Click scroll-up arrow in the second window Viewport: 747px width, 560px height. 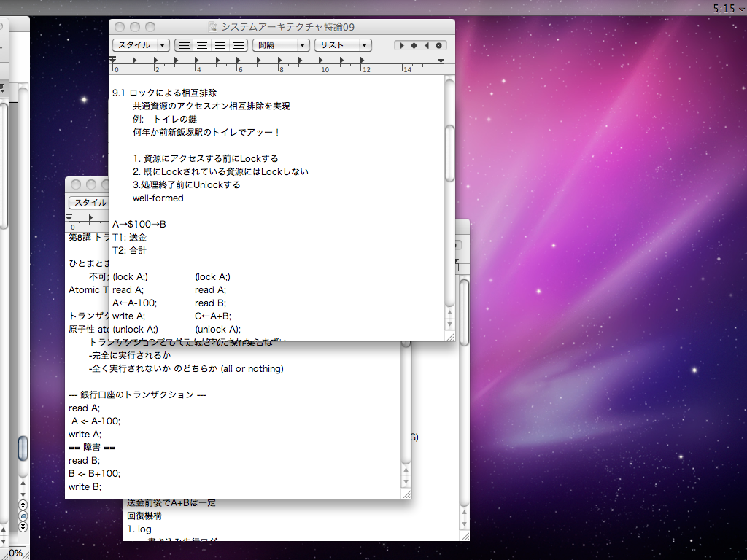pos(406,470)
